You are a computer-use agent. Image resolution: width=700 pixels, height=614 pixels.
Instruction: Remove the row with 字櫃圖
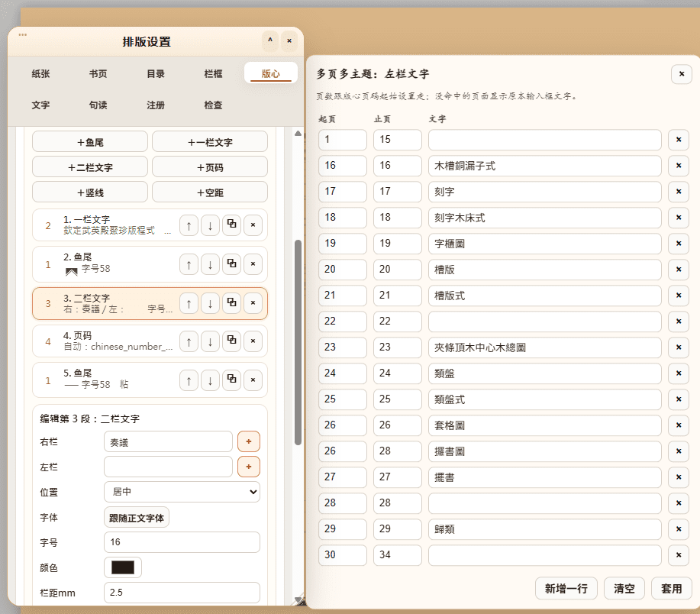click(679, 244)
